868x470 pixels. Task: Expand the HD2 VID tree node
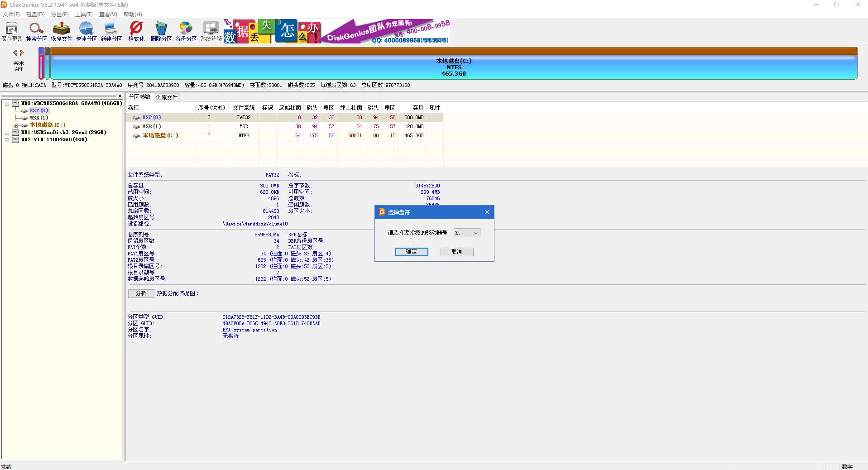[x=7, y=140]
